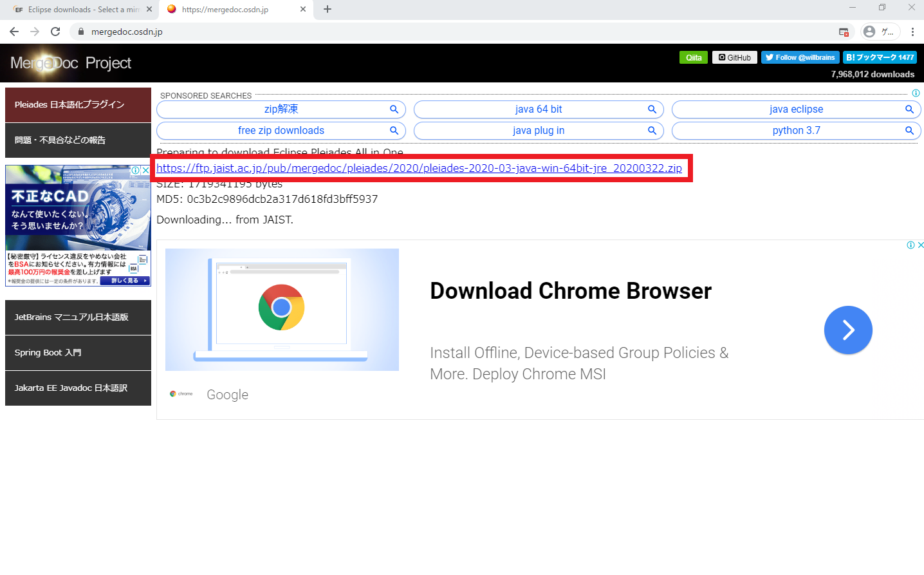Screen dimensions: 924x575
Task: Click ad info icon on Chrome ad
Action: pos(910,245)
